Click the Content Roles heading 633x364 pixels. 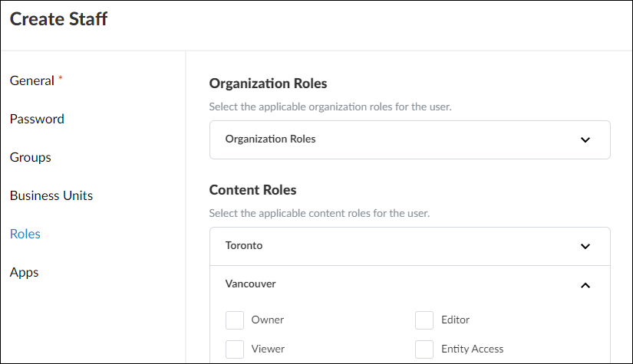coord(252,190)
